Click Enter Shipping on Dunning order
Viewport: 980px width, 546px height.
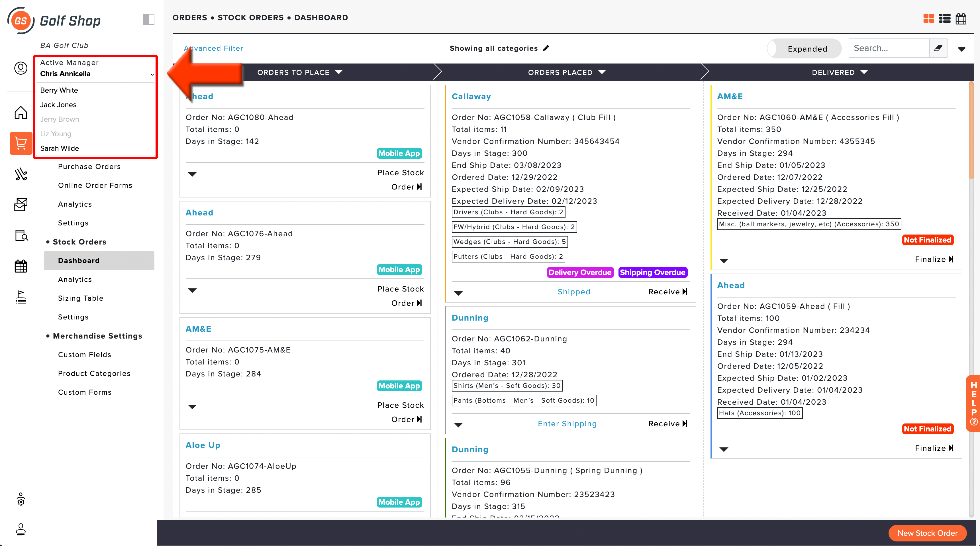coord(567,424)
